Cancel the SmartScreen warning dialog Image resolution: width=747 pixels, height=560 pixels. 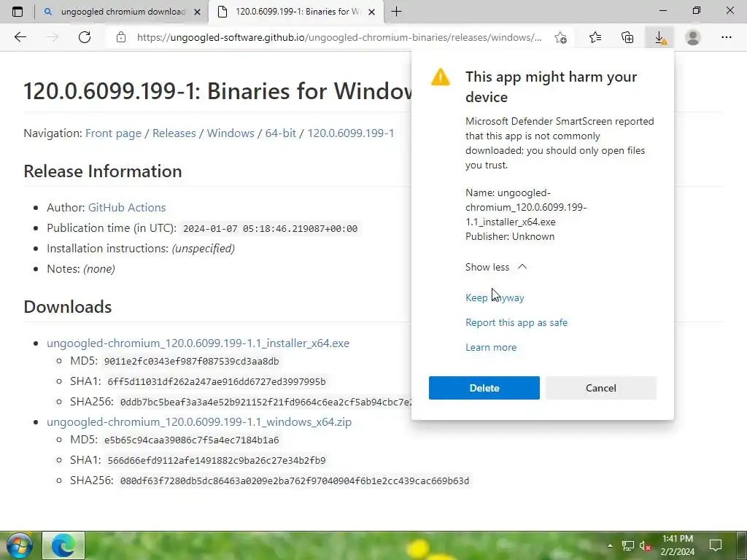pyautogui.click(x=601, y=388)
